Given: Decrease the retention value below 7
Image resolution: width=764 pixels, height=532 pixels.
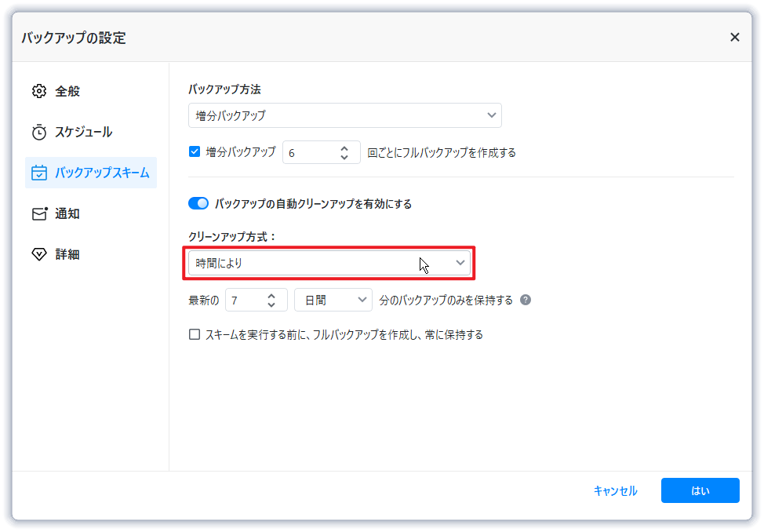Looking at the screenshot, I should 271,304.
